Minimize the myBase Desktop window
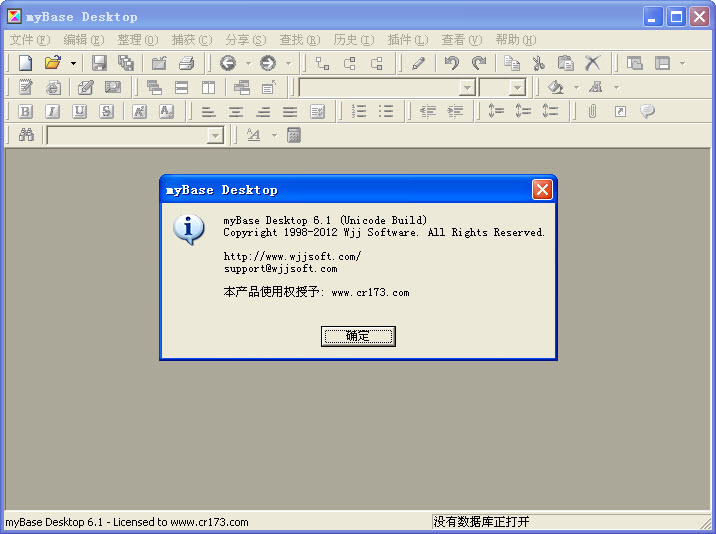 tap(653, 17)
